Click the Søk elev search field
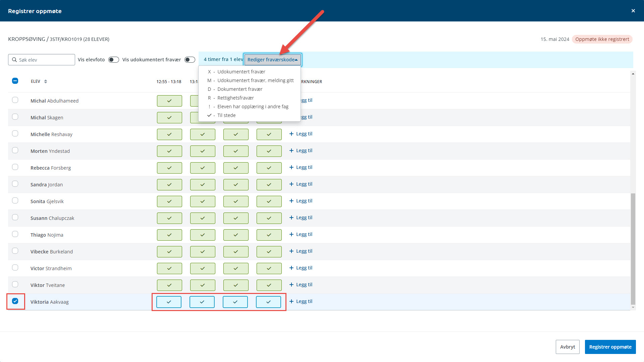The height and width of the screenshot is (362, 644). [42, 60]
